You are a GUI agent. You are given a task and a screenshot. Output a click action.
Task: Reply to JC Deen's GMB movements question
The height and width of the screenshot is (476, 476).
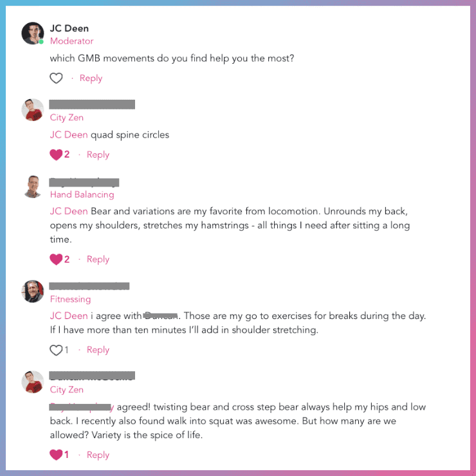coord(91,78)
